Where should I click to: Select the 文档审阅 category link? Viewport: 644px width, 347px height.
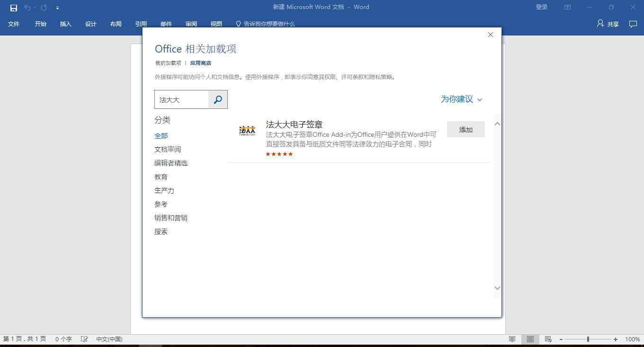click(x=168, y=149)
